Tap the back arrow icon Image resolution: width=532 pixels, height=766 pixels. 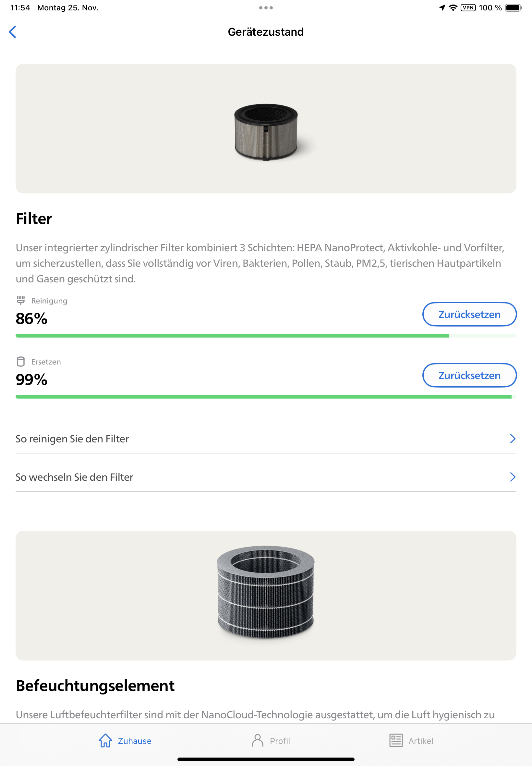(13, 32)
